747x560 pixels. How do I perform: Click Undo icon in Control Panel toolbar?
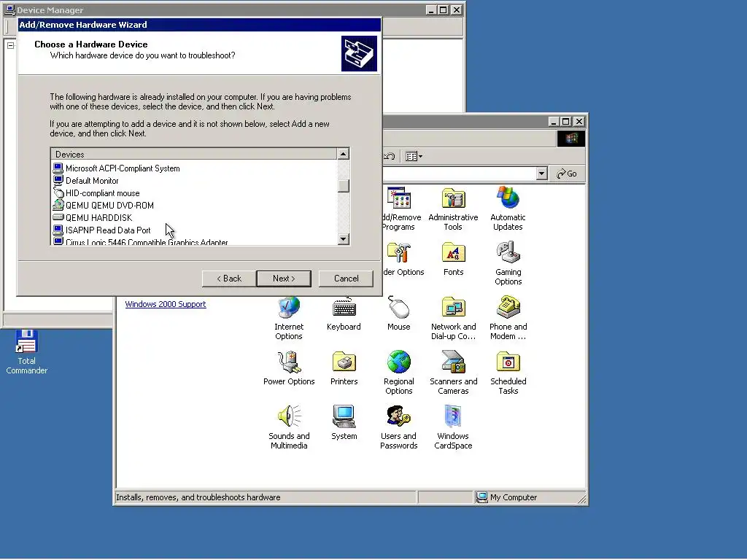pos(390,156)
